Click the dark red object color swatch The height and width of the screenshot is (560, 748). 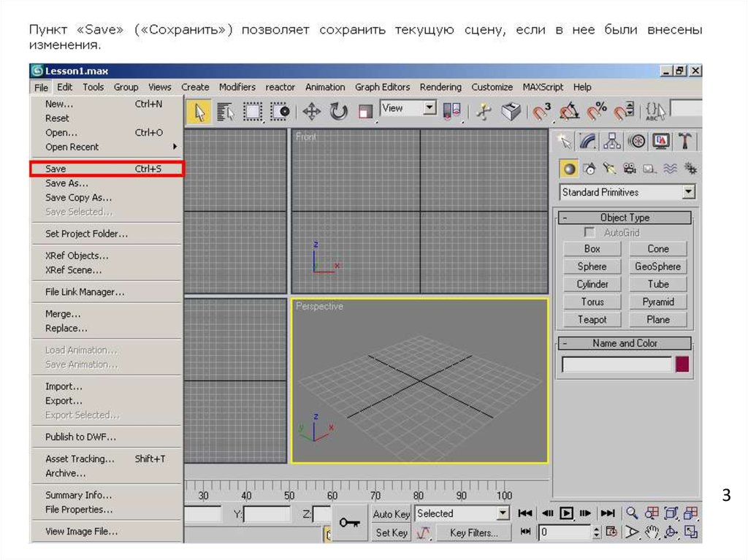click(x=682, y=364)
